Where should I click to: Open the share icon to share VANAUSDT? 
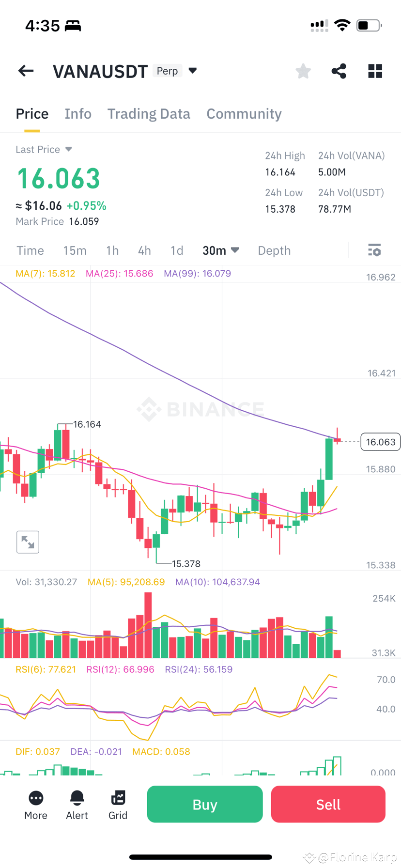click(339, 71)
